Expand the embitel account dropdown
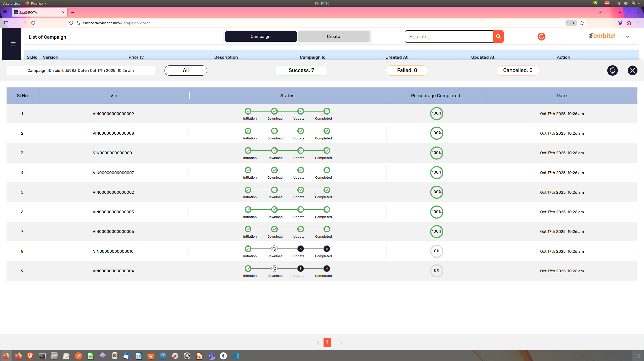Screen dimensions: 644x361 pyautogui.click(x=627, y=37)
